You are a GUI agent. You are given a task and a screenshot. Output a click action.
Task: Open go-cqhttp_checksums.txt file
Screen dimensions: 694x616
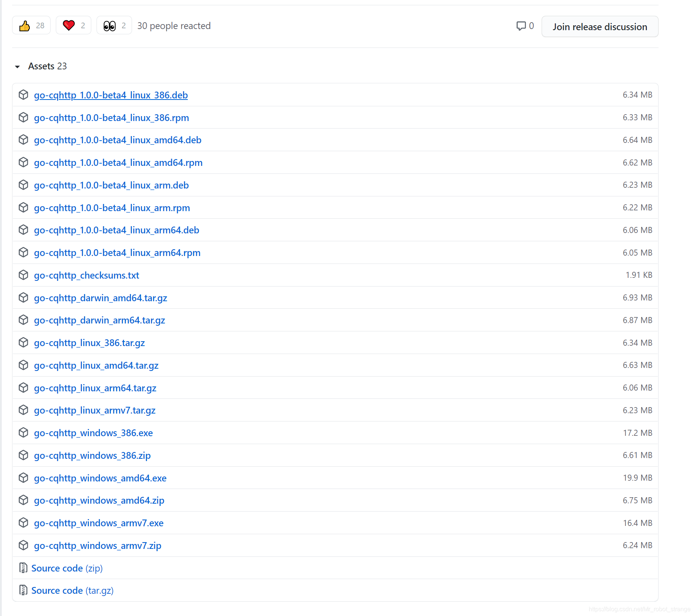point(86,275)
